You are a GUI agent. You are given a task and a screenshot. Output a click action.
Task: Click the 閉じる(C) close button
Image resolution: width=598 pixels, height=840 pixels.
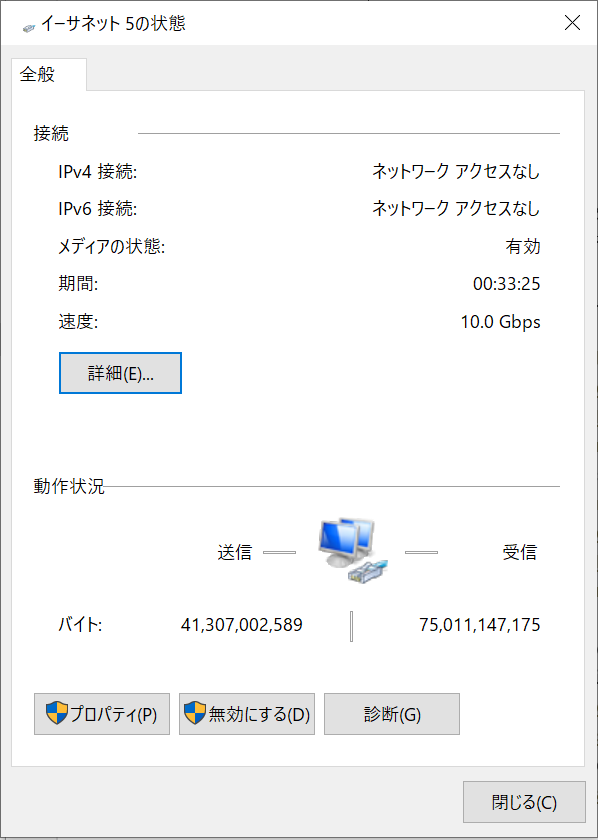click(x=524, y=802)
